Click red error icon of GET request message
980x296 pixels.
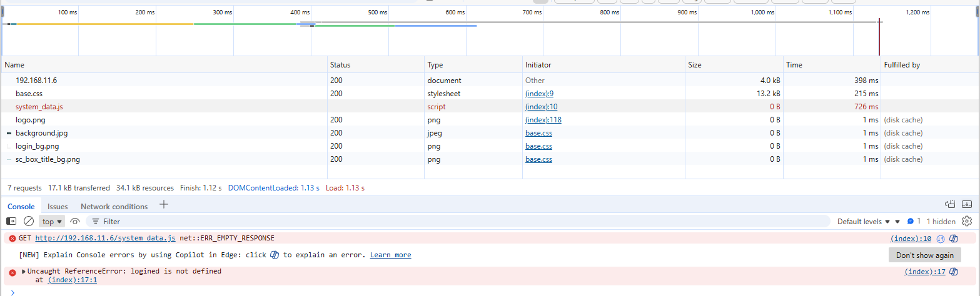point(12,239)
